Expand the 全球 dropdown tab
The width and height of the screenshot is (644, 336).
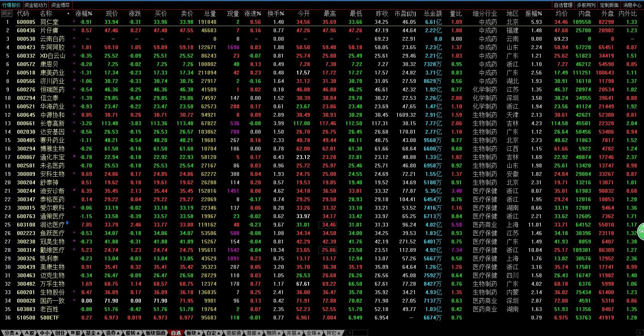coord(313,333)
